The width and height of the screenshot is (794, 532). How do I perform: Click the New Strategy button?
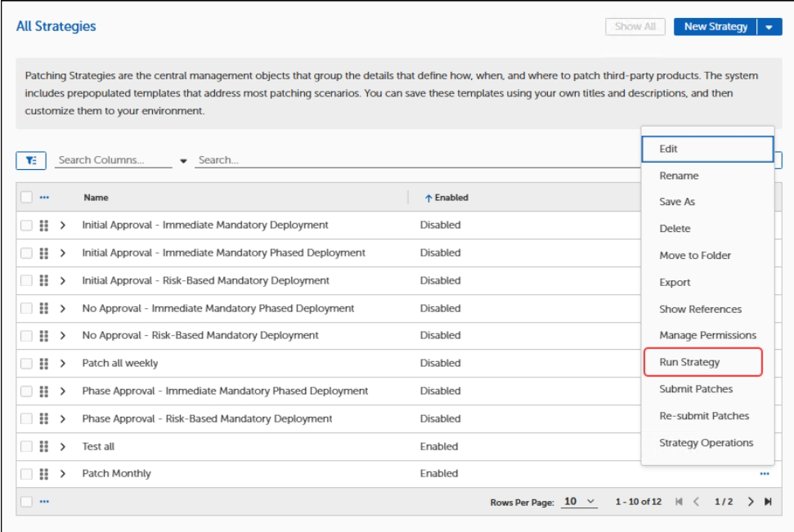point(715,27)
